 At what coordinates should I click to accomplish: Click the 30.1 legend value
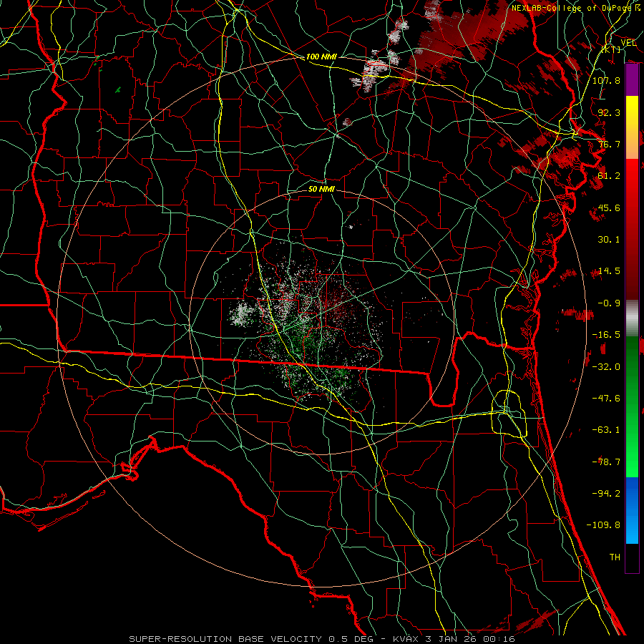609,240
